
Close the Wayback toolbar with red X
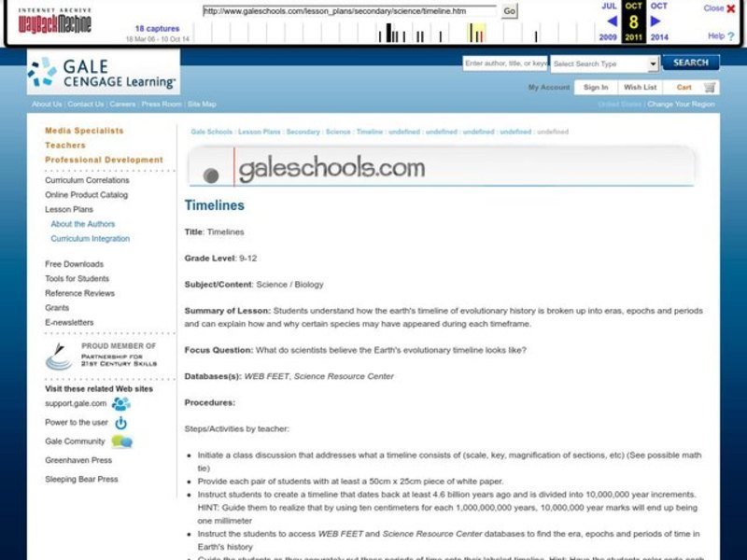click(731, 8)
